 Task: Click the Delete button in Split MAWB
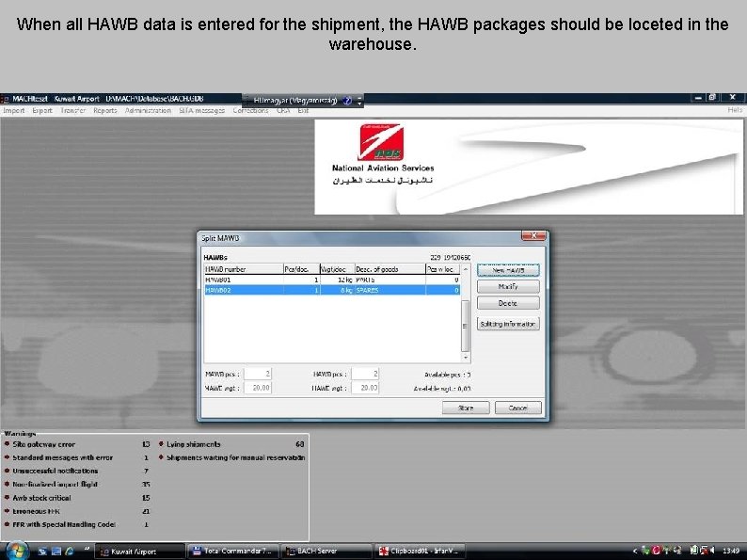[508, 303]
